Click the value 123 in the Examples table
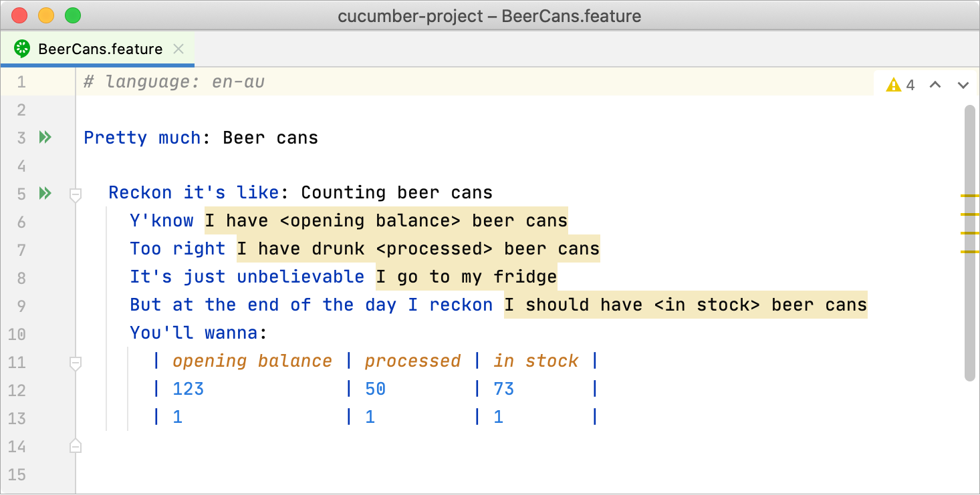This screenshot has height=495, width=980. 187,388
